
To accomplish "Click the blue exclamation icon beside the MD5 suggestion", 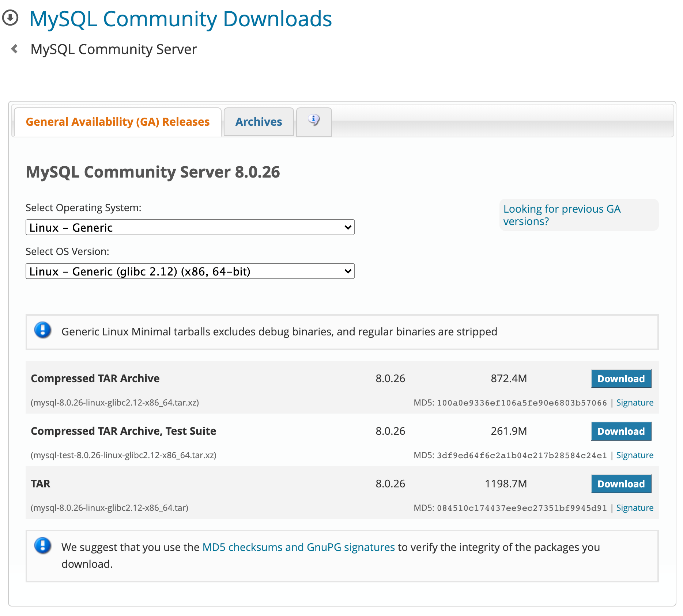I will [43, 546].
